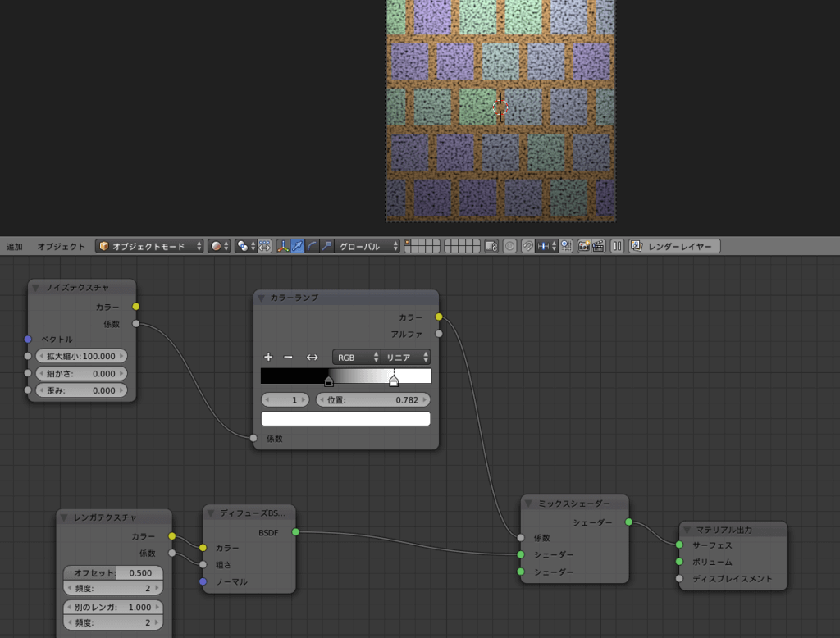Select the first active layer button
Viewport: 840px width, 638px height.
point(407,243)
